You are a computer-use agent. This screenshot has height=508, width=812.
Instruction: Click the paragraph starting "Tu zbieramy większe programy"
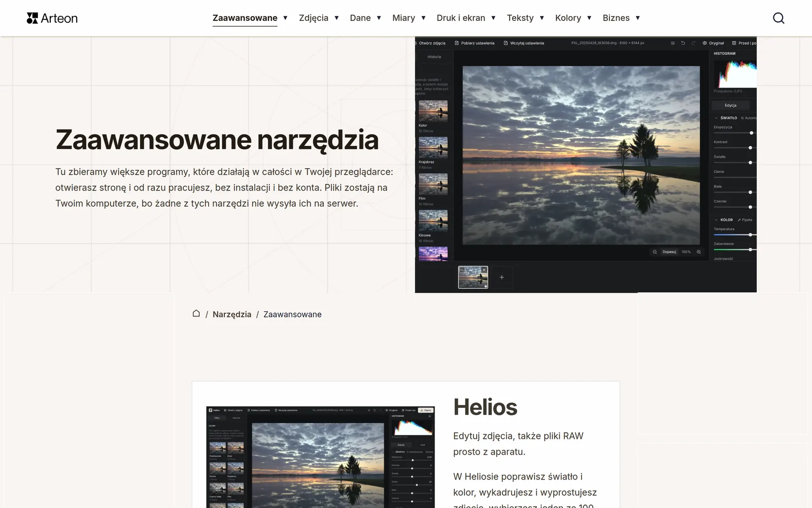pos(224,187)
